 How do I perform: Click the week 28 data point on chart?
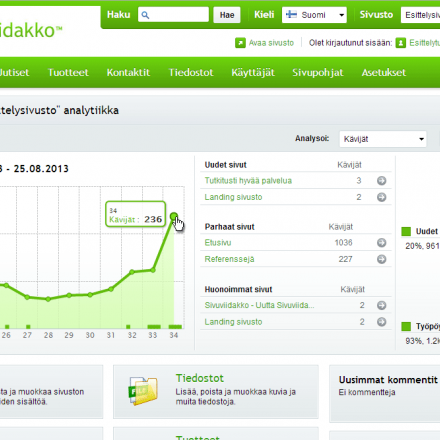pyautogui.click(x=48, y=299)
